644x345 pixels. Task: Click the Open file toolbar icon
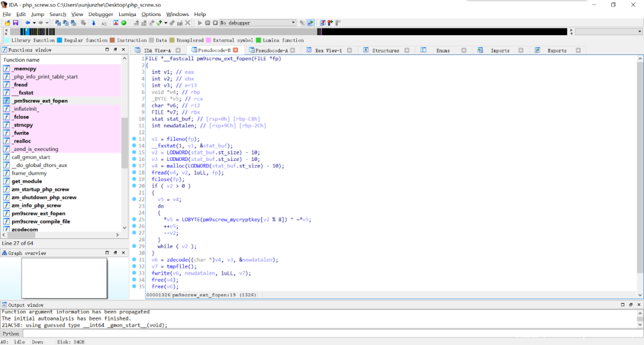[x=7, y=23]
